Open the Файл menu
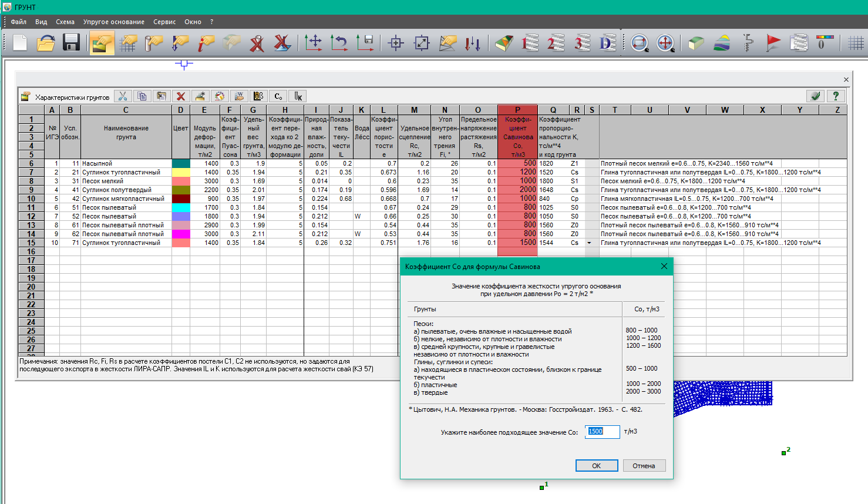Image resolution: width=868 pixels, height=504 pixels. [18, 22]
